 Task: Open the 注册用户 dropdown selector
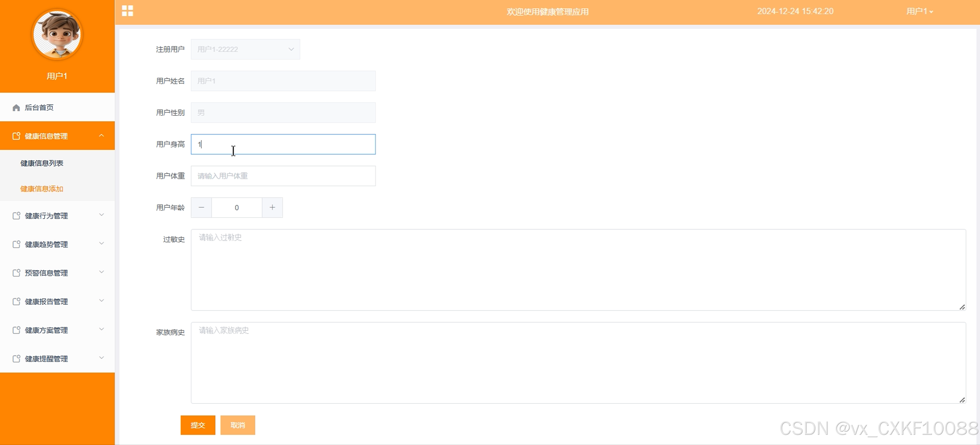pos(245,49)
